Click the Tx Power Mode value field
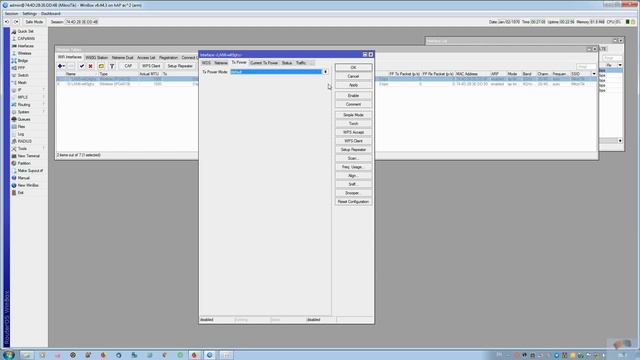Screen dimensions: 640x360 click(276, 72)
